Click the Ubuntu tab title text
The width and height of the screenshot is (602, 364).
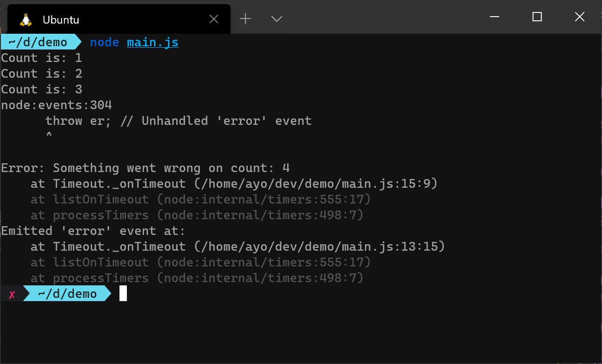pos(61,19)
